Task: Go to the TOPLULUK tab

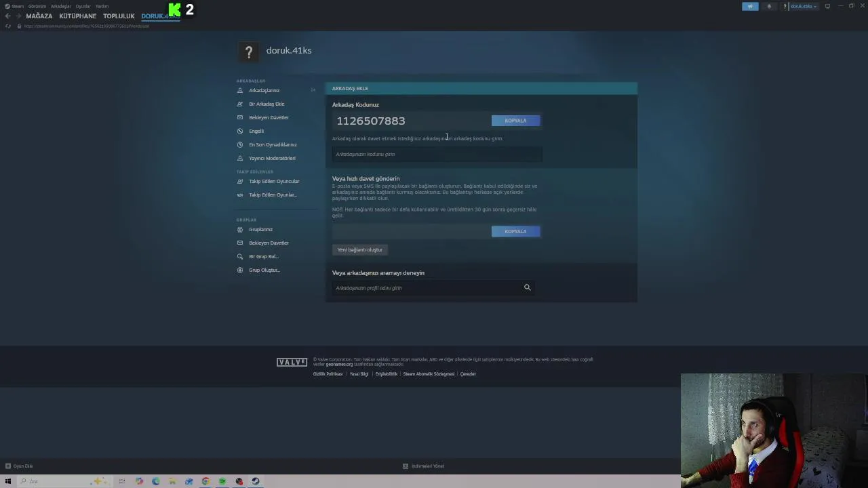Action: 119,16
